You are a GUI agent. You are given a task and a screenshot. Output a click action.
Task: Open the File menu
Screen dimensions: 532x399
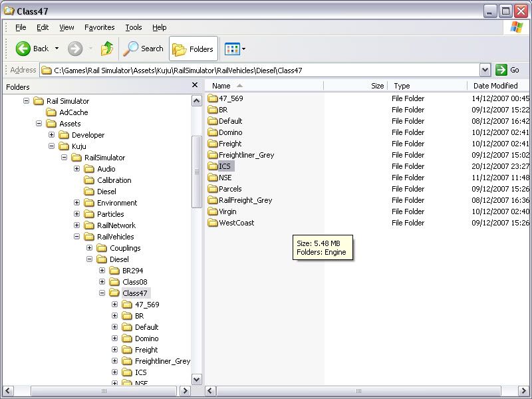coord(21,27)
